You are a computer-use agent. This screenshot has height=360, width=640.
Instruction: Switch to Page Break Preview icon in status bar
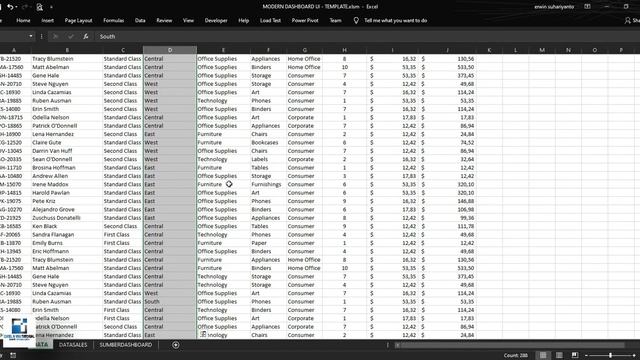(x=575, y=355)
